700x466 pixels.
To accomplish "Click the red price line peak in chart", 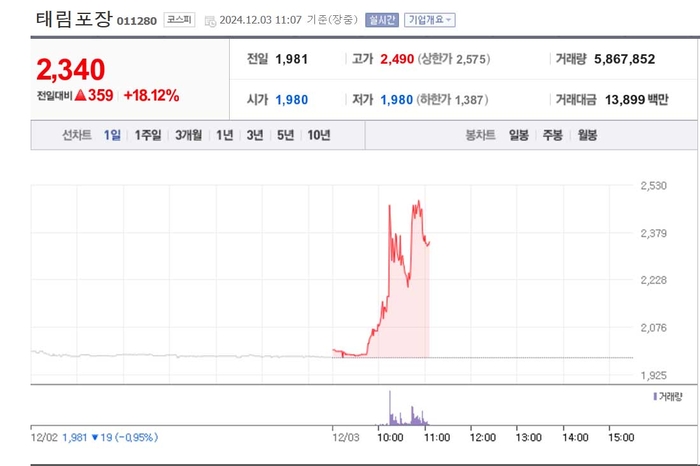I will (x=418, y=201).
